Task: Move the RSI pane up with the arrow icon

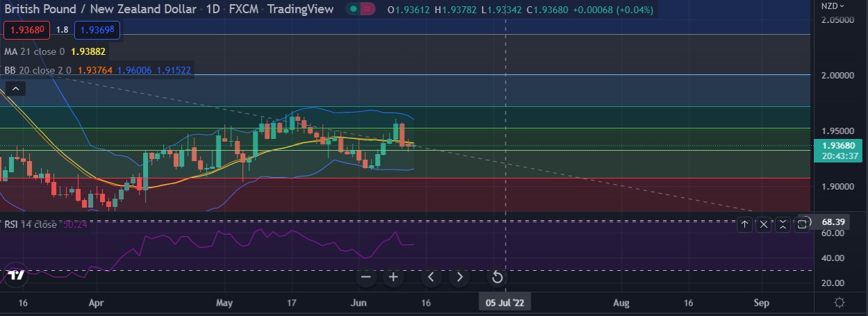Action: (x=744, y=224)
